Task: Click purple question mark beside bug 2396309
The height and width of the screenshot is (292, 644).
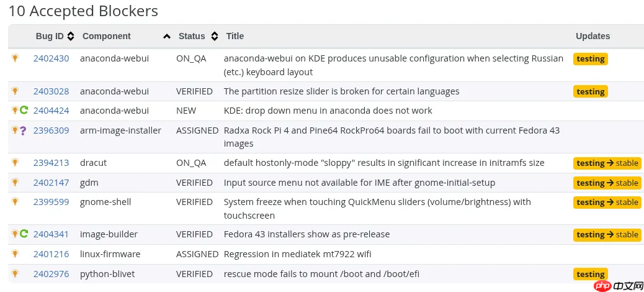Action: (24, 130)
